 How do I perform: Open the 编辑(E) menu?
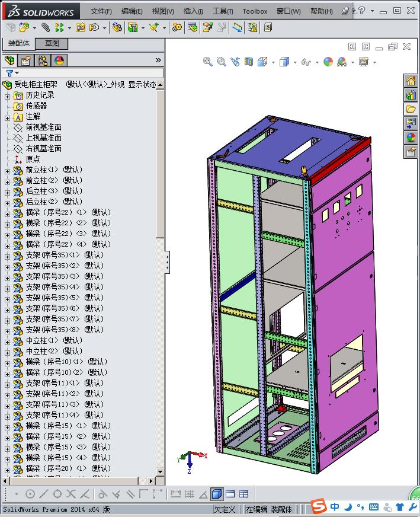(132, 11)
